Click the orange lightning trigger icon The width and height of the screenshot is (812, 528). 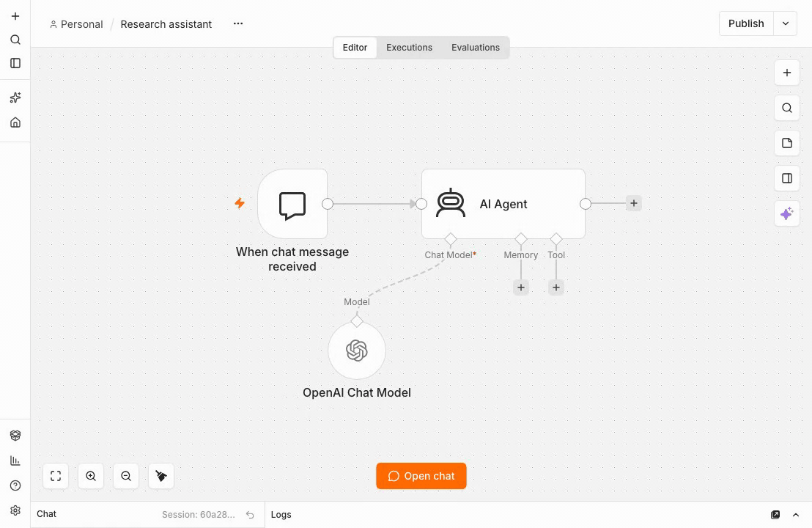(239, 203)
